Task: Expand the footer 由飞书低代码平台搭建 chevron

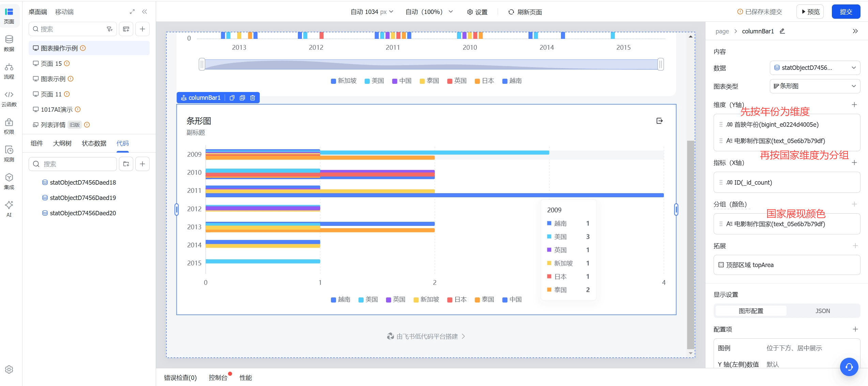Action: 463,336
